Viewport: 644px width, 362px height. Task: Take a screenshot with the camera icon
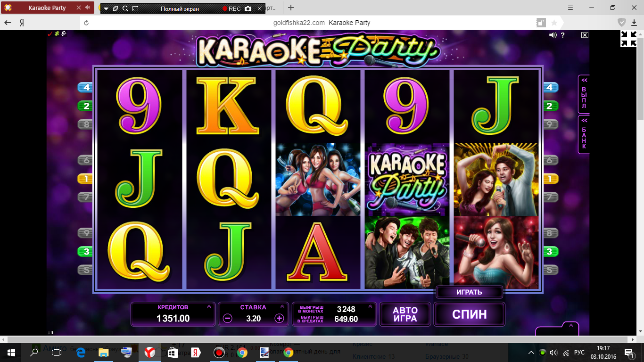(x=248, y=9)
